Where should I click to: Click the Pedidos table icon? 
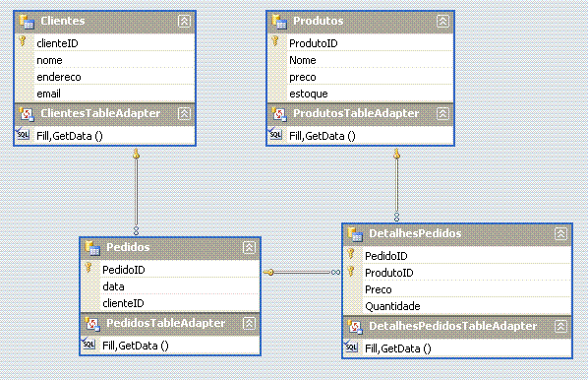[92, 248]
